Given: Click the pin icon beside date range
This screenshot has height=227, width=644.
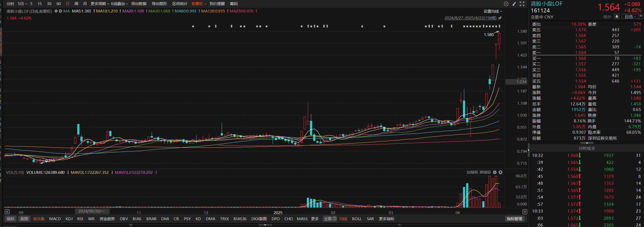Looking at the screenshot, I should [500, 18].
